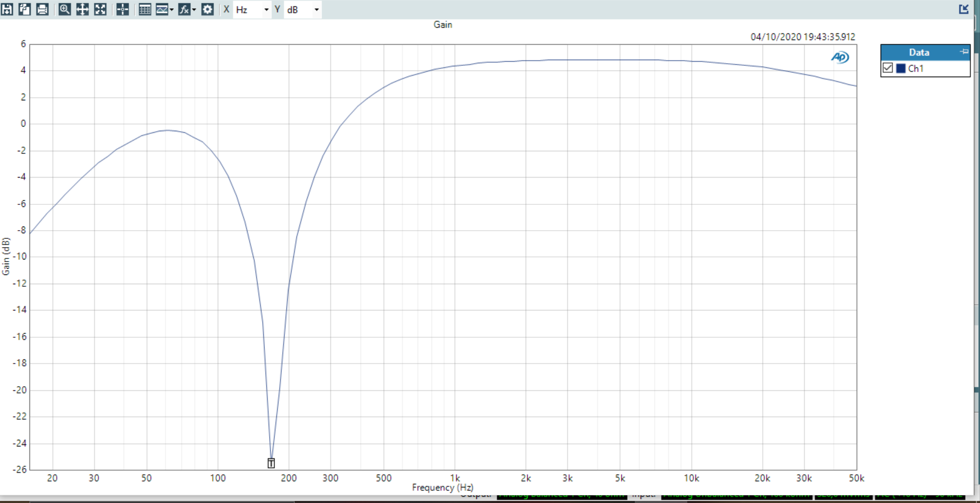Screen dimensions: 980x503
Task: Select the Ch1 legend label
Action: (916, 68)
